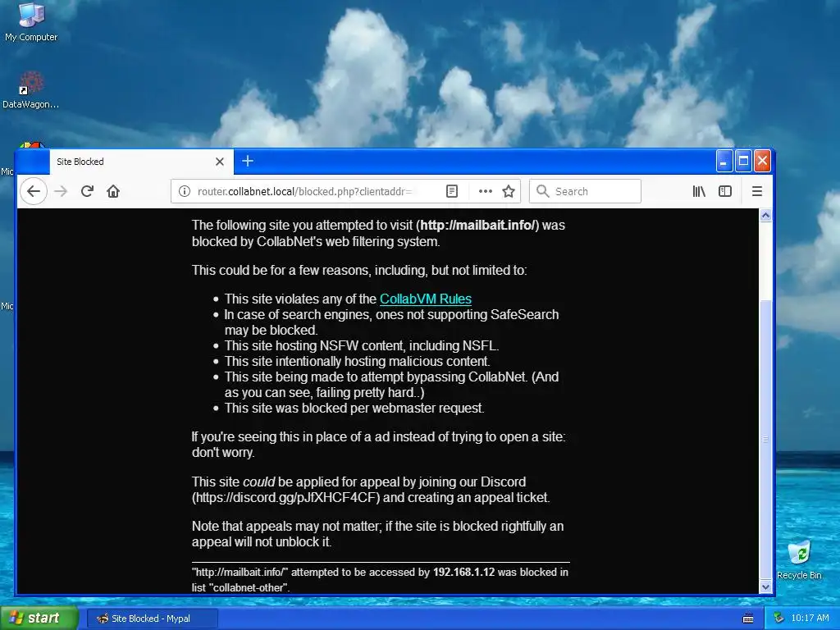The image size is (840, 630).
Task: Reload the blocked page
Action: [x=87, y=191]
